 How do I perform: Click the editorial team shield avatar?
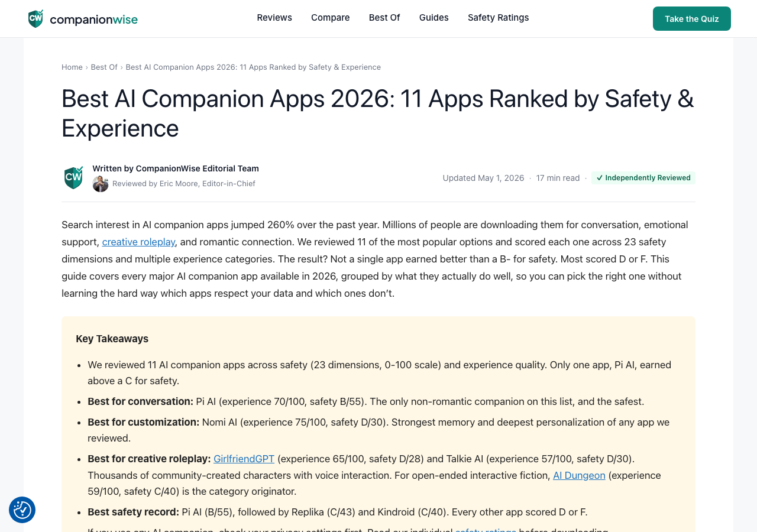point(73,177)
